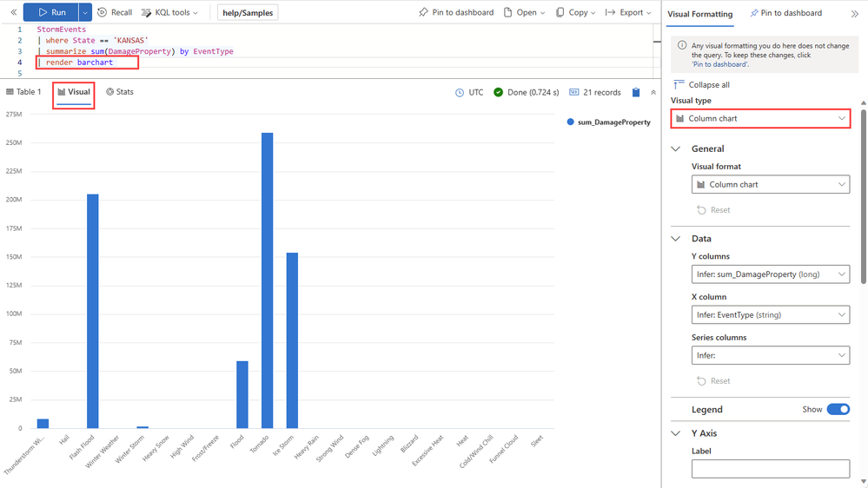
Task: Toggle the Legend Show switch
Action: tap(838, 410)
